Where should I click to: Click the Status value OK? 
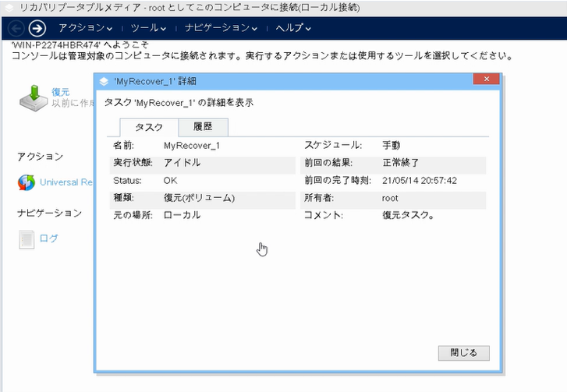pos(170,180)
